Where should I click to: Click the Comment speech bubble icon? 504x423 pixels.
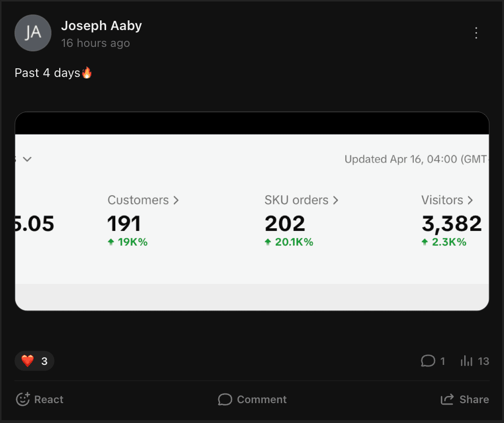coord(225,400)
